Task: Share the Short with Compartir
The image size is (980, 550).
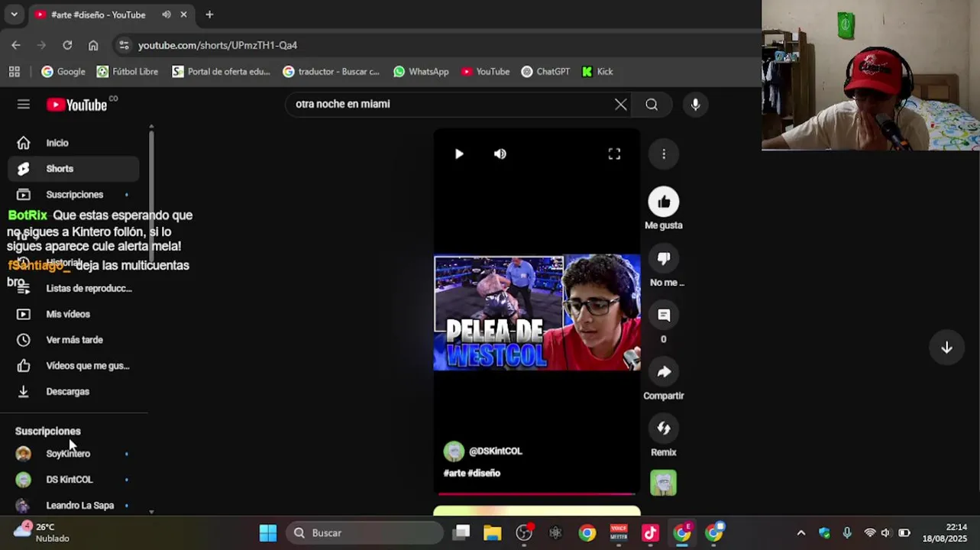Action: click(x=664, y=371)
